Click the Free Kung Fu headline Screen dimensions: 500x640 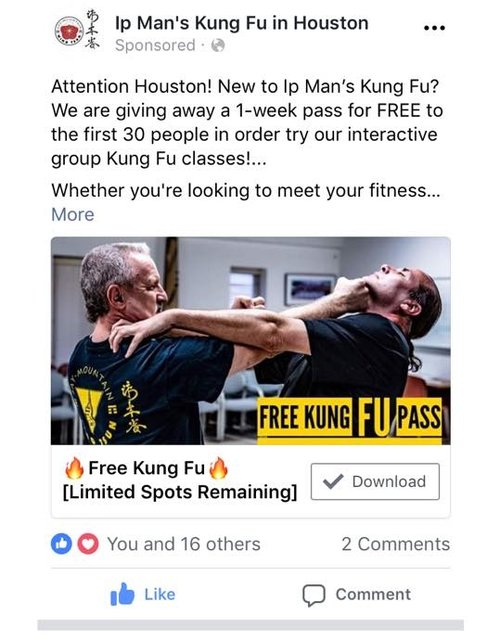click(x=147, y=468)
